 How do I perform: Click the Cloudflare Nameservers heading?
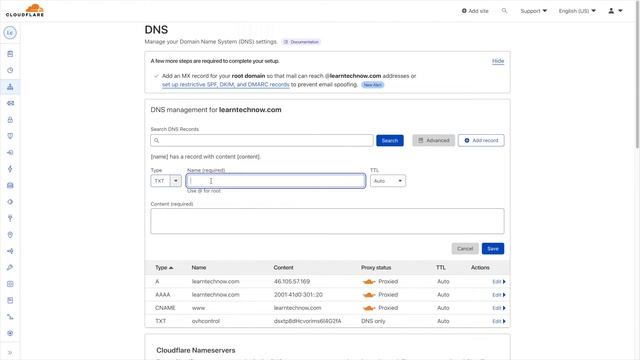point(196,350)
